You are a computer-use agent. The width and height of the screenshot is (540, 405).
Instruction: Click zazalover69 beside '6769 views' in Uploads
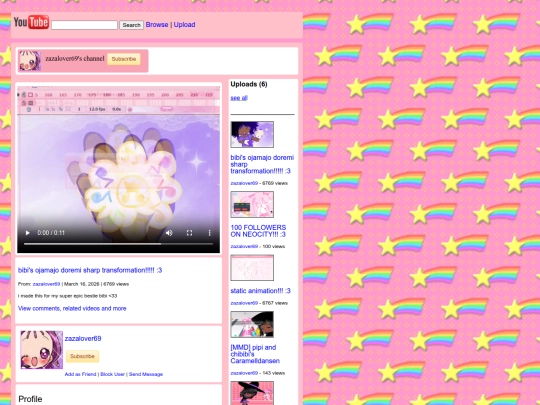[x=244, y=183]
